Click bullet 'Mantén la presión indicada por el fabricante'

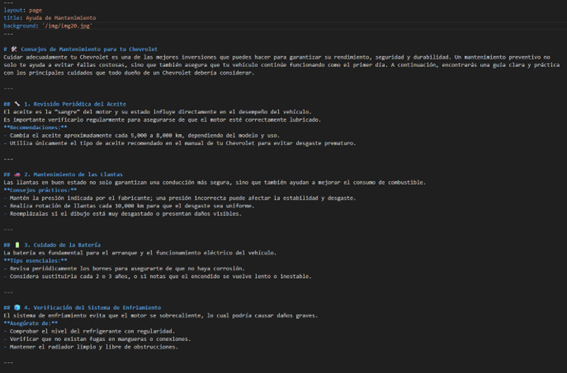180,198
